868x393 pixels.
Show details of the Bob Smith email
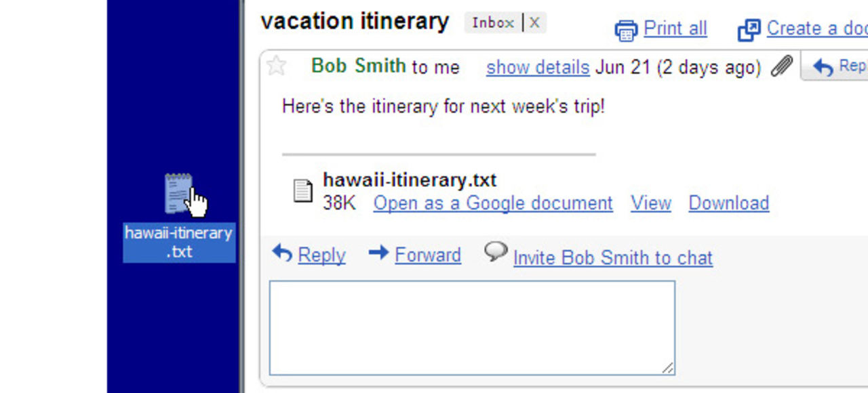538,67
